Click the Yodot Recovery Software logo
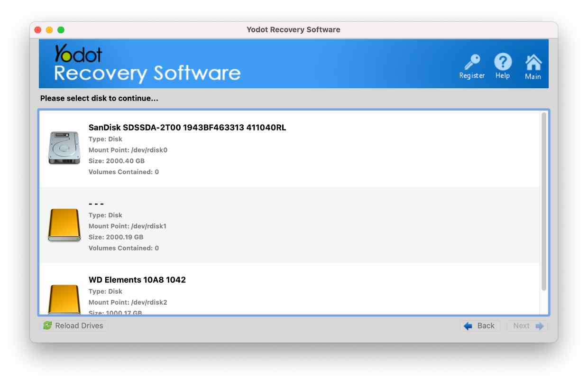 click(147, 65)
